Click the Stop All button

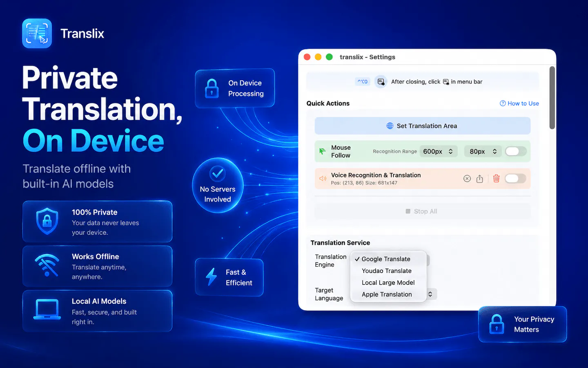(423, 211)
